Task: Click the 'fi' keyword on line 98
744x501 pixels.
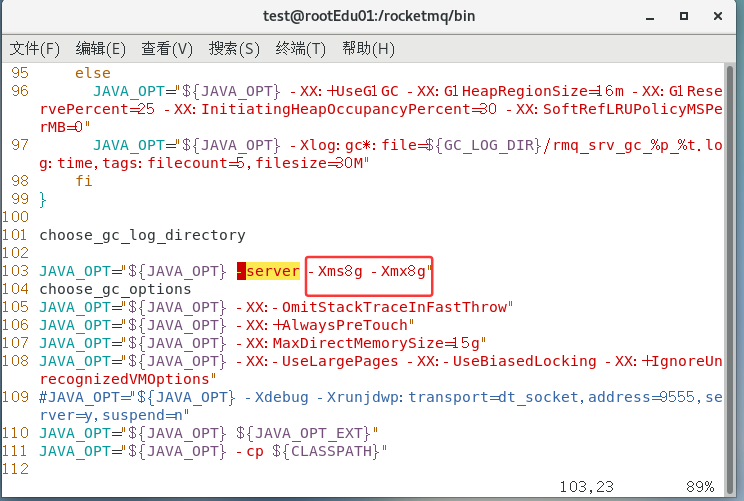Action: pos(83,181)
